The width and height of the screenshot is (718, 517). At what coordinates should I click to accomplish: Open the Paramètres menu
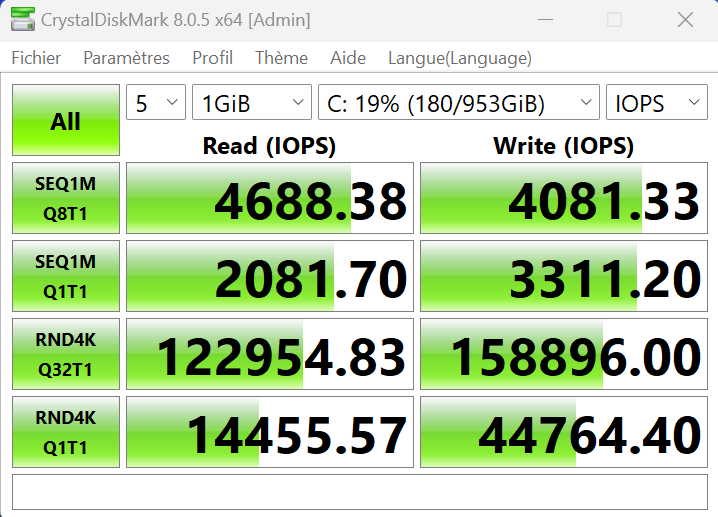point(126,58)
